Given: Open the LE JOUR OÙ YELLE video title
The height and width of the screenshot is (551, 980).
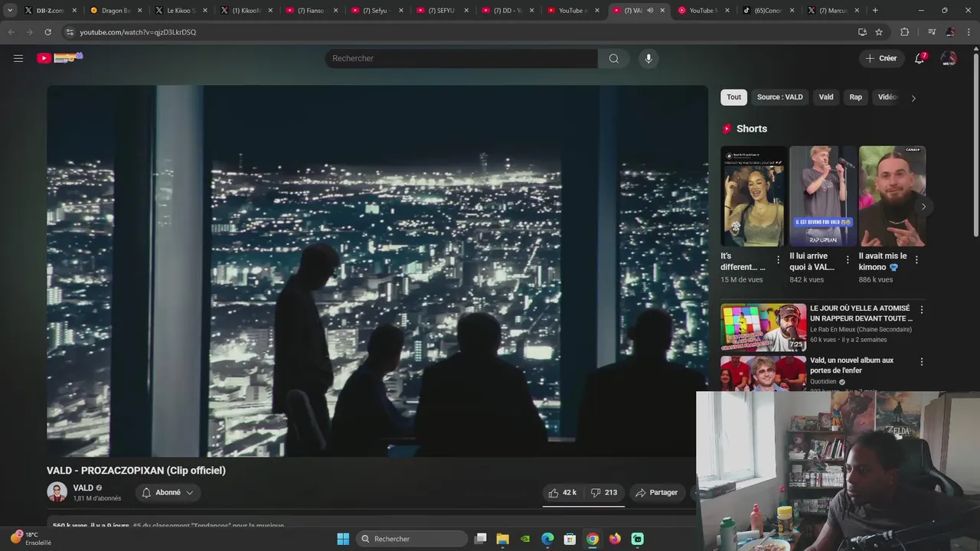Looking at the screenshot, I should [861, 313].
